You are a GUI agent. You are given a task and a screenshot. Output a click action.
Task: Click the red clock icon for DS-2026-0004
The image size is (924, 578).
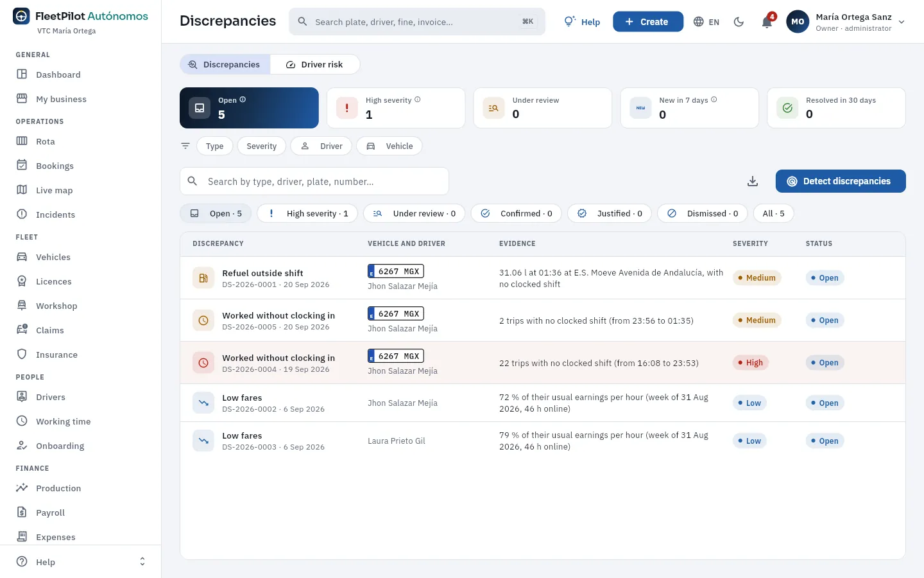click(203, 363)
